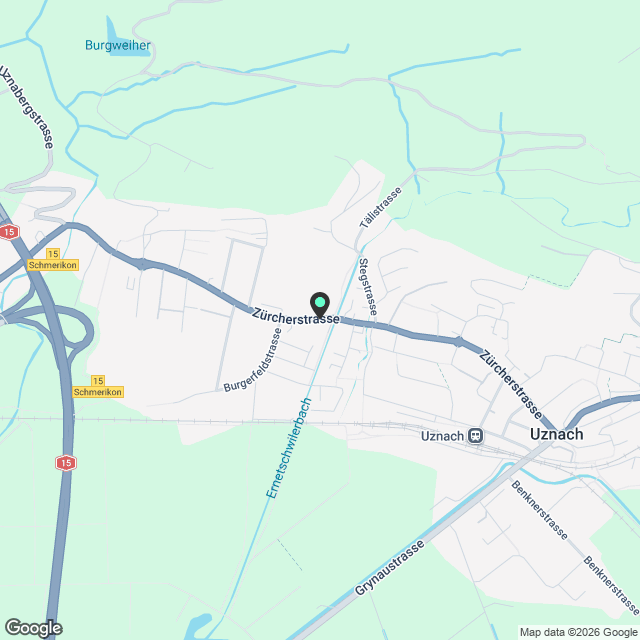640x640 pixels.
Task: Select the Uznach train station icon
Action: [x=475, y=436]
